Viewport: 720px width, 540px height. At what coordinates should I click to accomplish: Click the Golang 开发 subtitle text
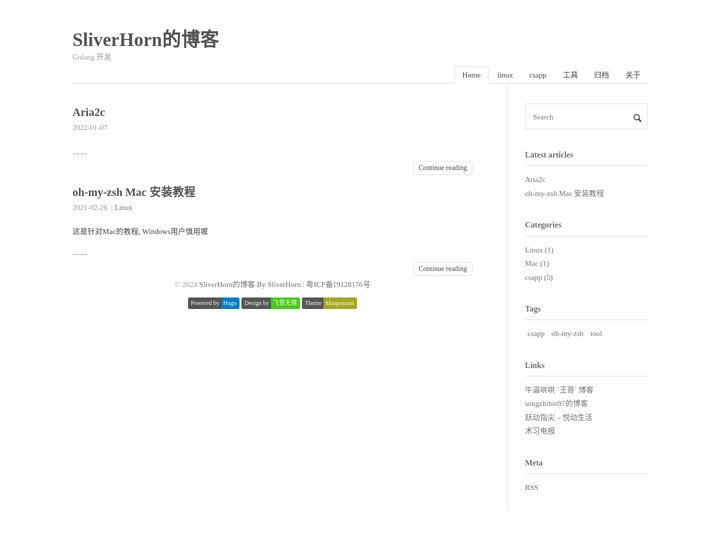pos(92,57)
